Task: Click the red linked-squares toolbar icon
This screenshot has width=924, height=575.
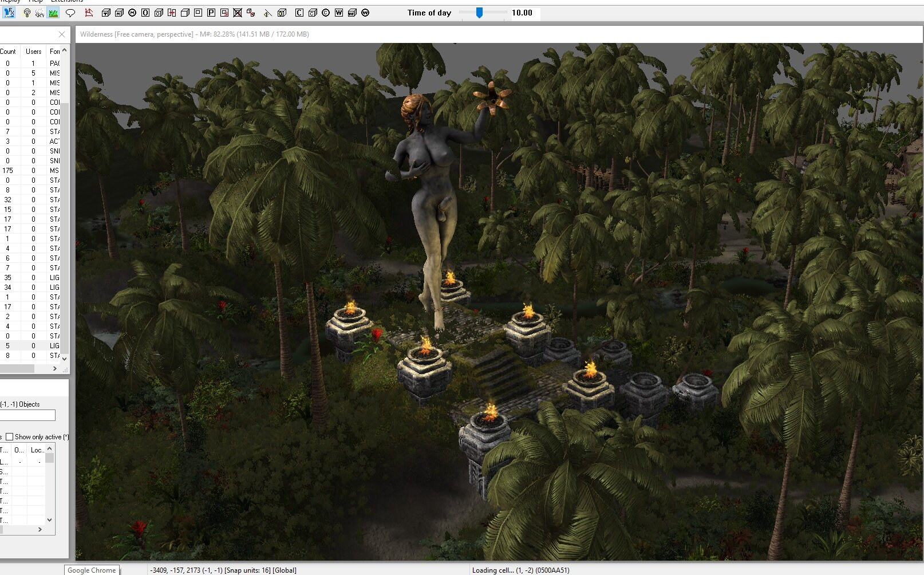Action: (251, 13)
